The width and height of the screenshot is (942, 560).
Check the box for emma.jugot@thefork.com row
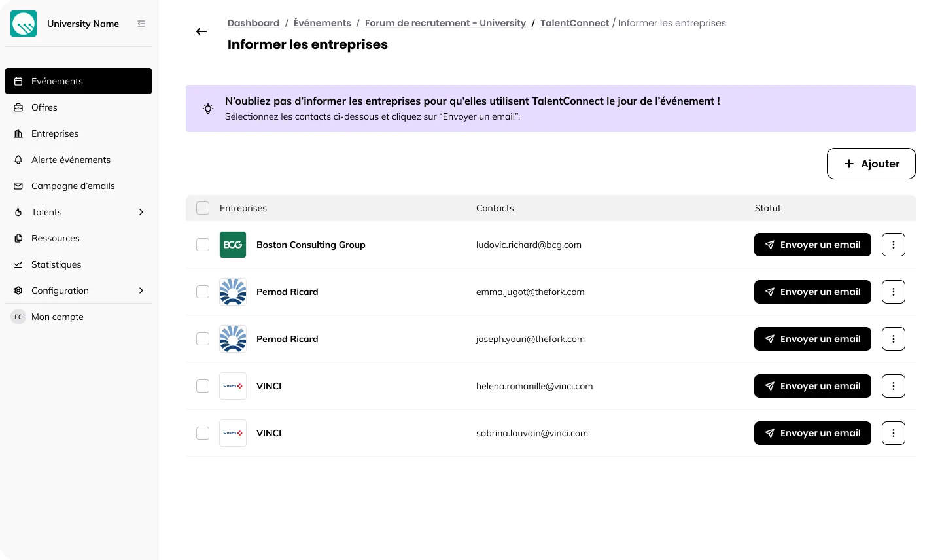(203, 292)
